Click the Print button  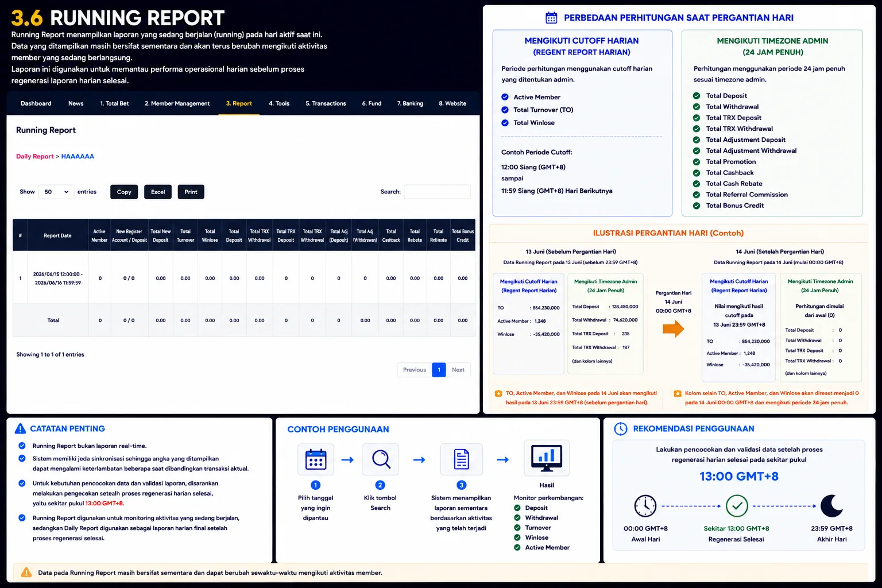(x=191, y=192)
